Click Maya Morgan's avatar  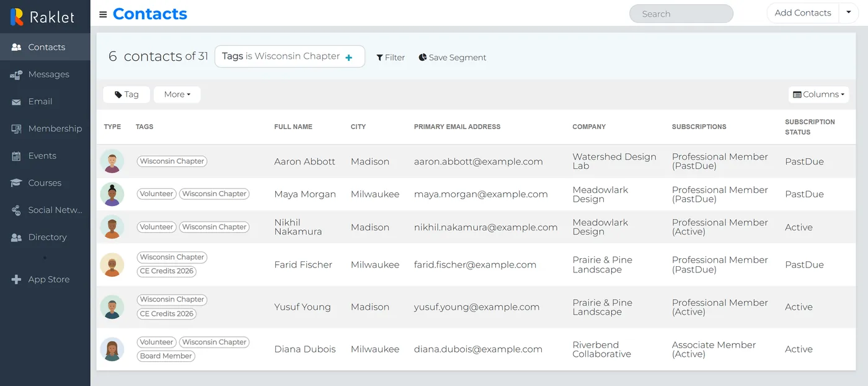(112, 194)
